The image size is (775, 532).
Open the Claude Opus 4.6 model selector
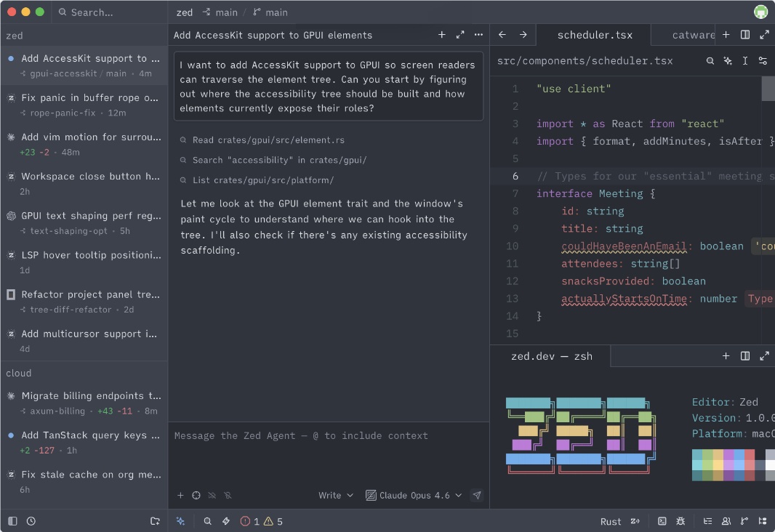coord(414,496)
